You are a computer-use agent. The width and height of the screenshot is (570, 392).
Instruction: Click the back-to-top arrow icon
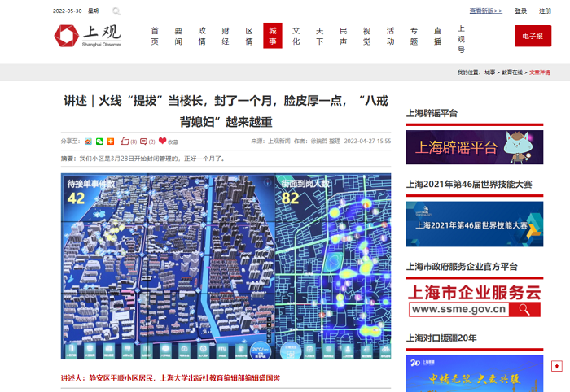click(557, 366)
